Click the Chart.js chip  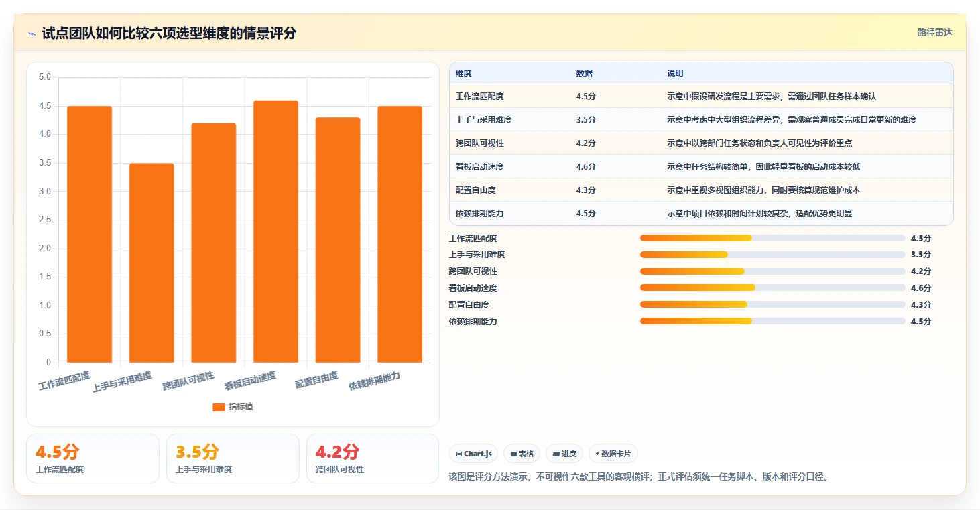[474, 454]
